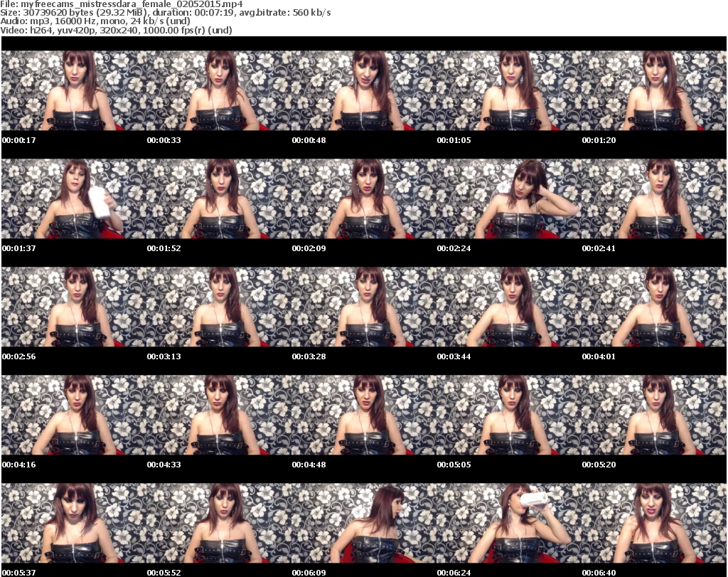Screen dimensions: 728x577
Task: Click the thumbnail at timestamp 00:01:05
Action: click(509, 90)
